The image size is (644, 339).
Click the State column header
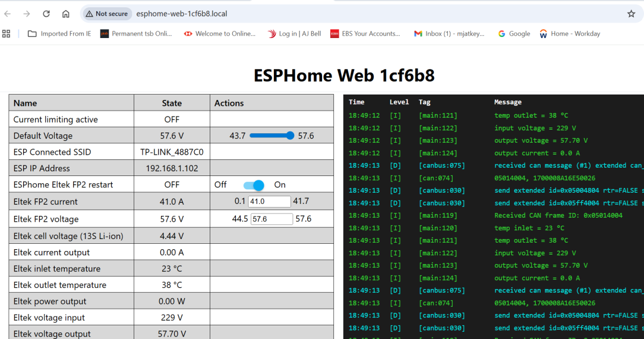172,103
